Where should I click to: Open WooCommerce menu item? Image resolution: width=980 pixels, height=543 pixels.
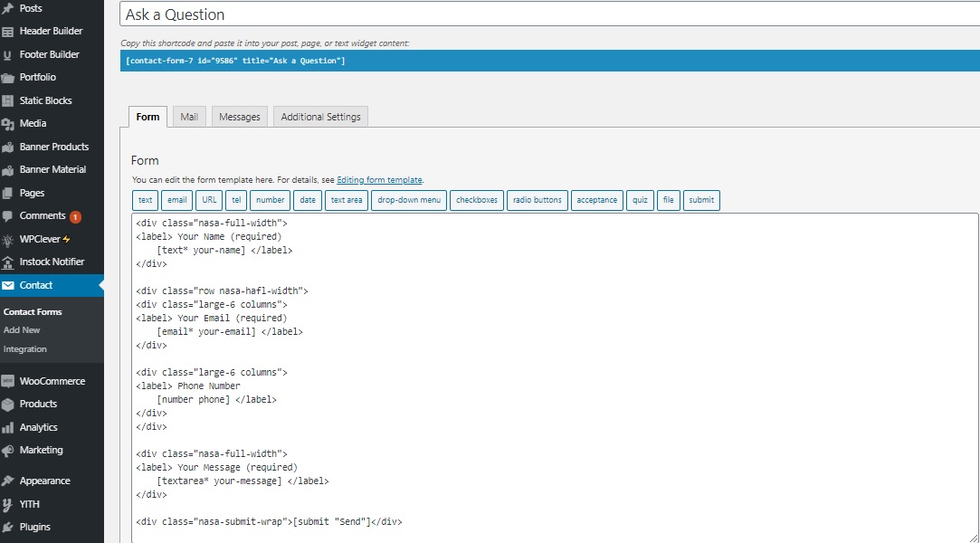click(52, 381)
